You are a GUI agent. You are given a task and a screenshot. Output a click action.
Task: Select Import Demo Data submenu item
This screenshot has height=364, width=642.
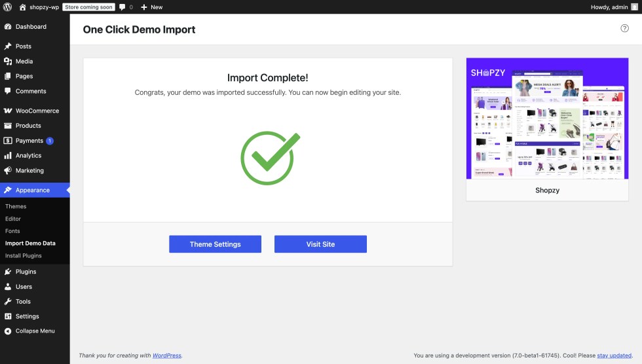[x=30, y=244]
